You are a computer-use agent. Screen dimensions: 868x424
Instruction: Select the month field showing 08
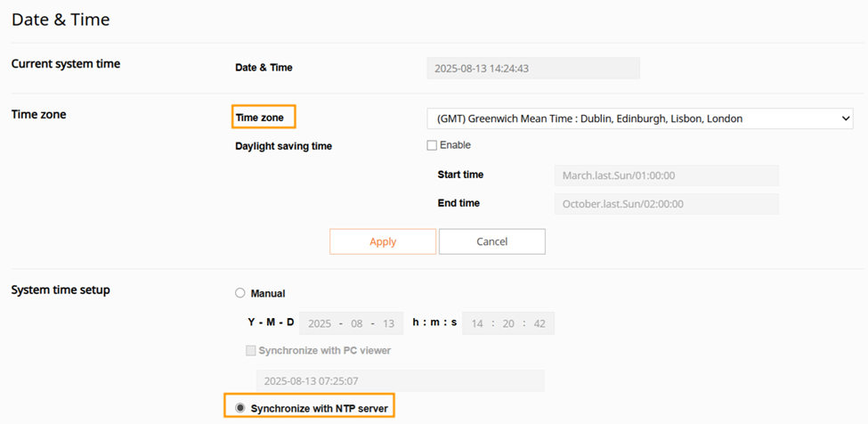(x=356, y=323)
